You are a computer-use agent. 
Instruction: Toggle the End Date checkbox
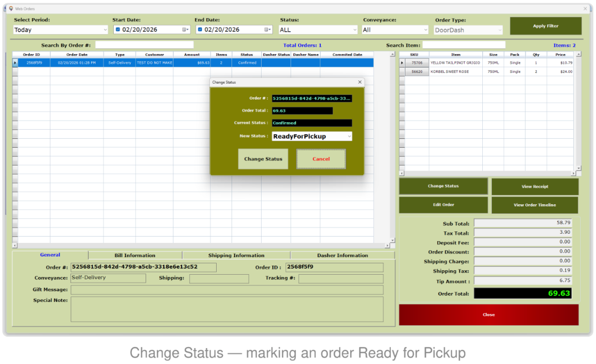(200, 30)
